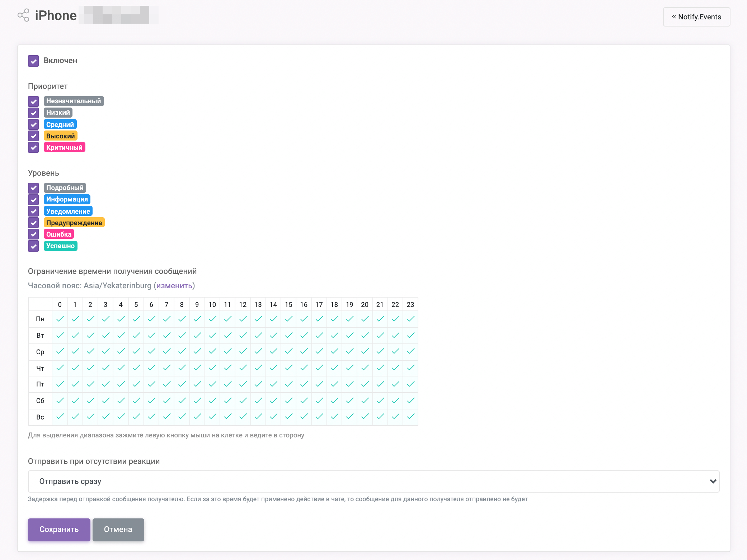Toggle Сб hour 13 checkmark

258,400
